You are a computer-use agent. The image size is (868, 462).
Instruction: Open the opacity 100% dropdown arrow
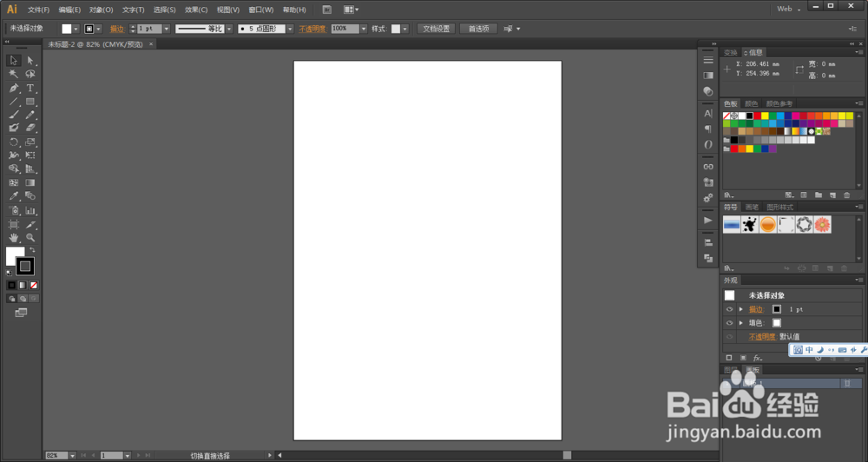point(364,29)
